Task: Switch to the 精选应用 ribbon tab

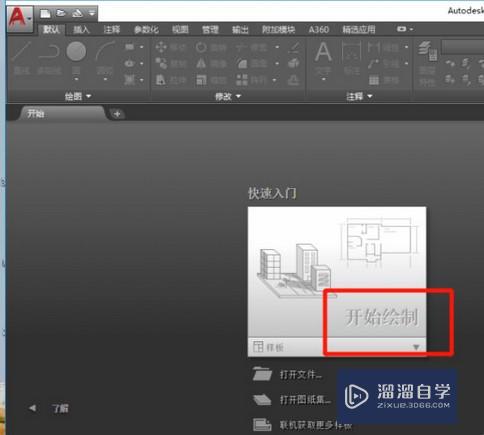Action: pyautogui.click(x=359, y=30)
